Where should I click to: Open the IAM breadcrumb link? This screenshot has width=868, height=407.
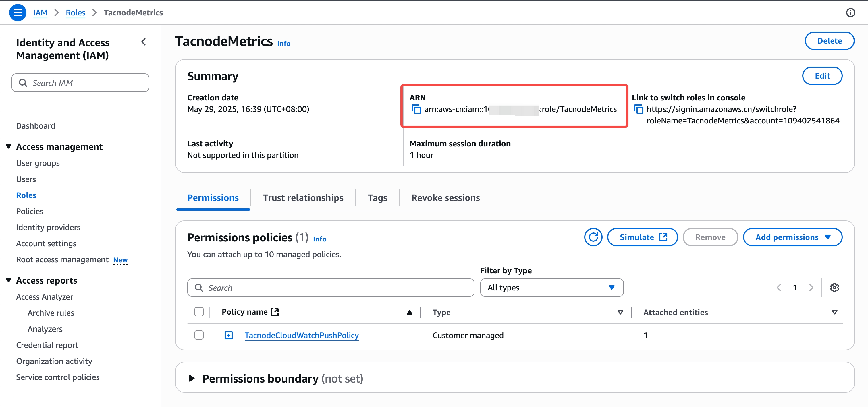pos(40,13)
